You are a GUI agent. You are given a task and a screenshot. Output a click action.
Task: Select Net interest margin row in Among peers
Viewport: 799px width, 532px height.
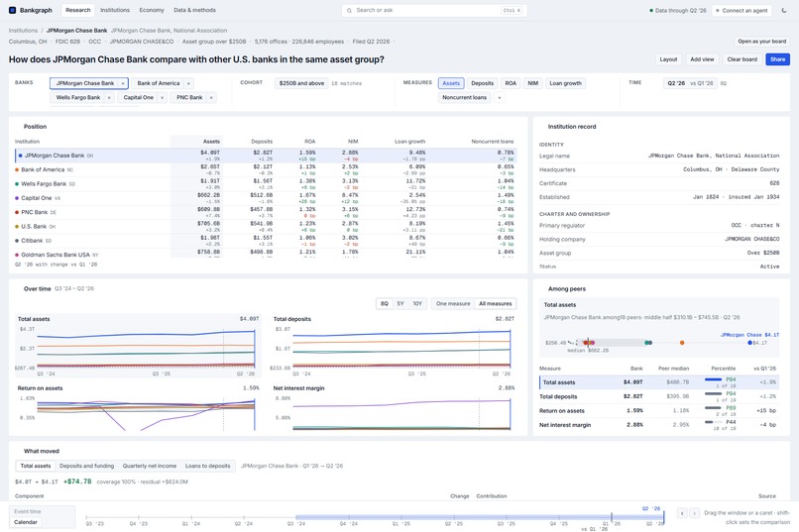coord(659,425)
